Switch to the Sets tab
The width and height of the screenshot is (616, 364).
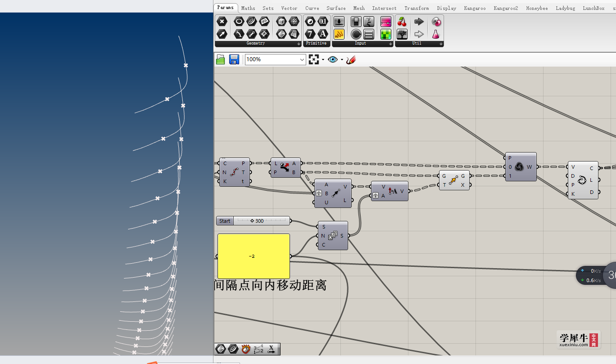268,8
